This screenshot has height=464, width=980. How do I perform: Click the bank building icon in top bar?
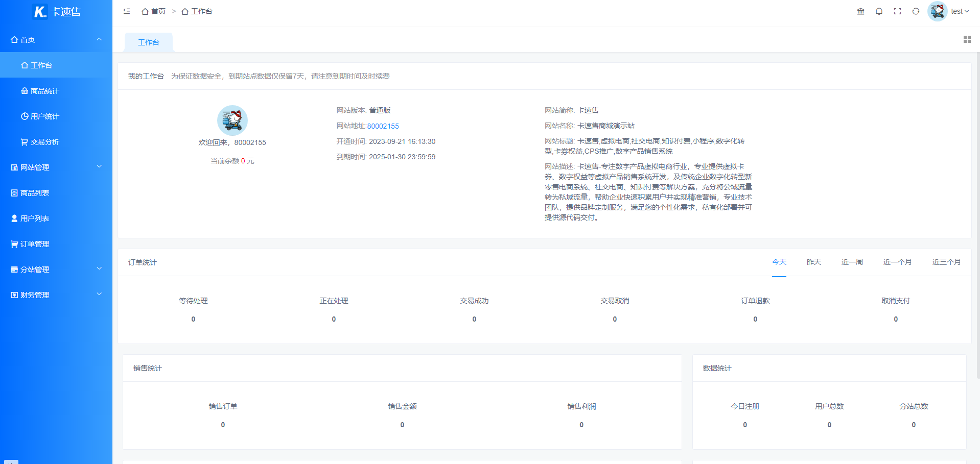[x=860, y=11]
